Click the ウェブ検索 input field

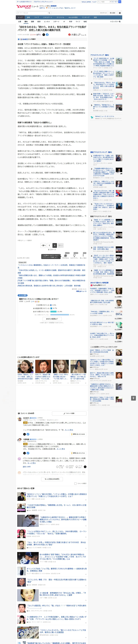click(x=103, y=2)
